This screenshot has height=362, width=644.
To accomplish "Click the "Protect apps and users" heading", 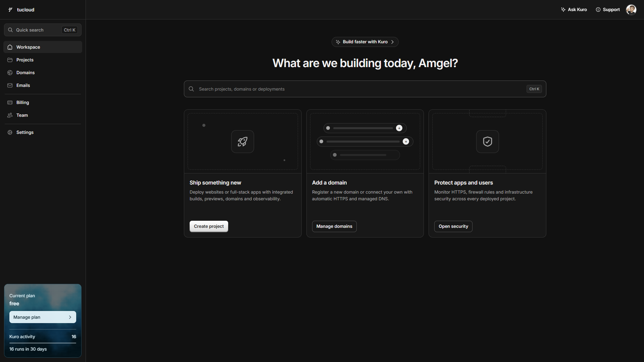I will [463, 183].
